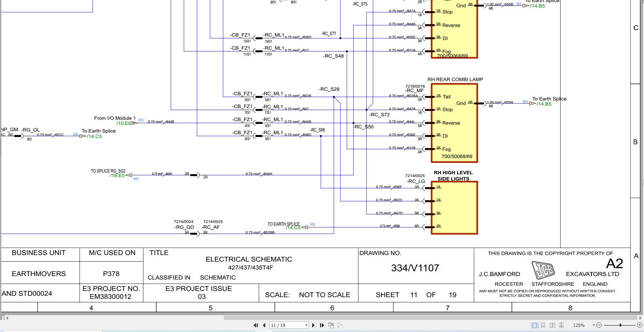This screenshot has width=644, height=332.
Task: Enable two-page continuous scrolling layout
Action: coord(562,325)
